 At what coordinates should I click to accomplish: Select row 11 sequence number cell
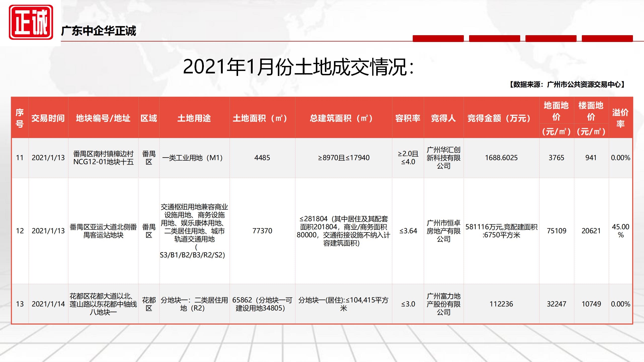(20, 158)
